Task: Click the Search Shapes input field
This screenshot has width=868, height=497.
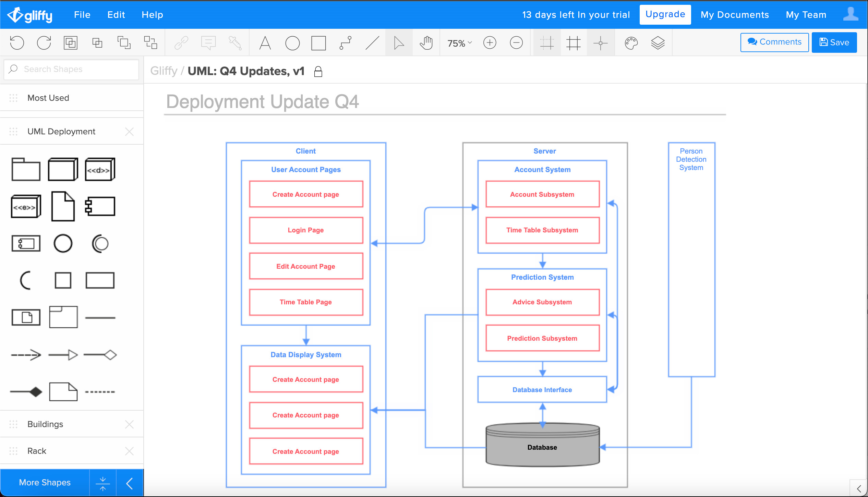Action: [71, 69]
